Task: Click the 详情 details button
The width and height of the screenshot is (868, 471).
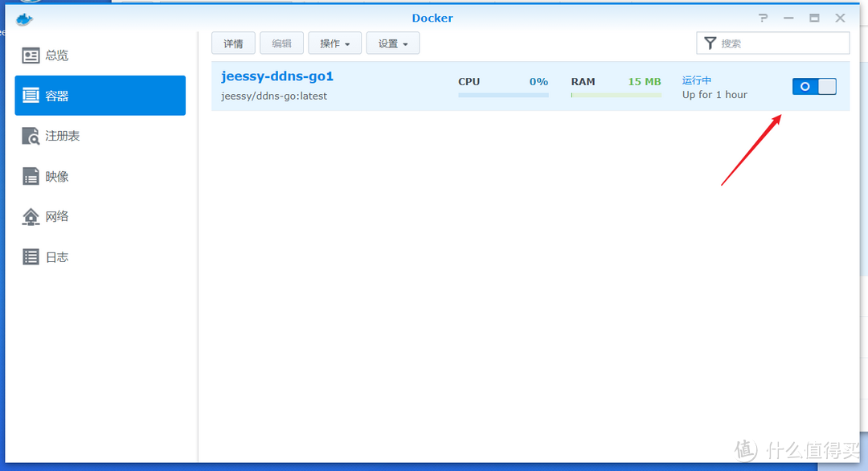Action: (x=233, y=43)
